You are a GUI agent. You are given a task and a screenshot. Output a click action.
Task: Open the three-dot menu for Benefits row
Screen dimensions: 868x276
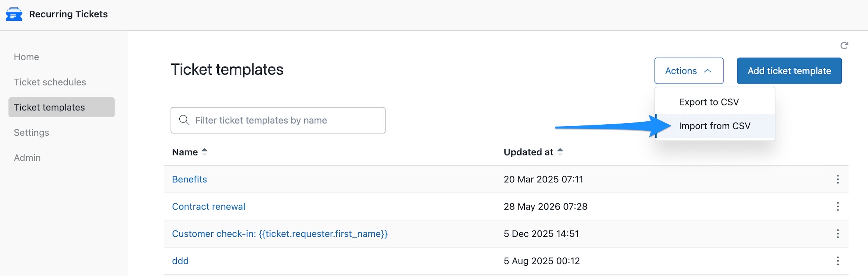click(838, 179)
